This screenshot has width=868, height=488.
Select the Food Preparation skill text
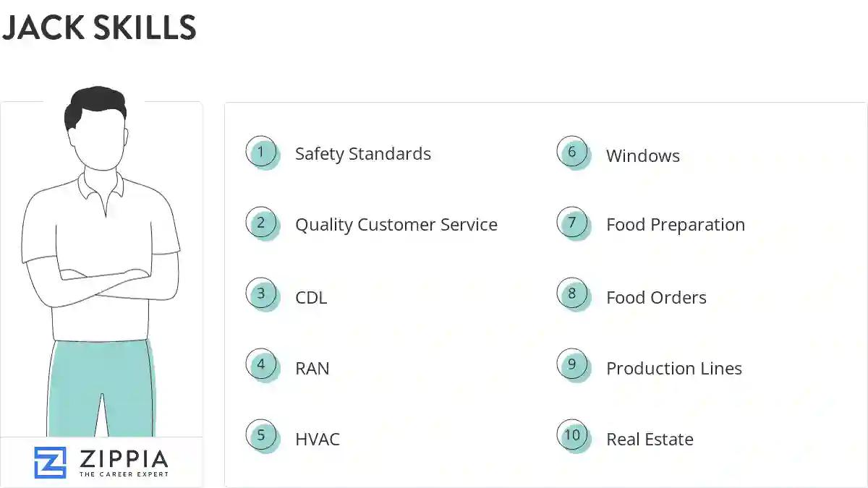(675, 225)
